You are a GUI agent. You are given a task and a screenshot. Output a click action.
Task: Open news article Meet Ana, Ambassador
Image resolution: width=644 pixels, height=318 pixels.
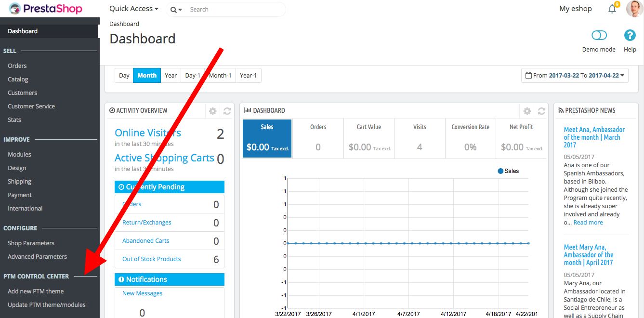594,137
